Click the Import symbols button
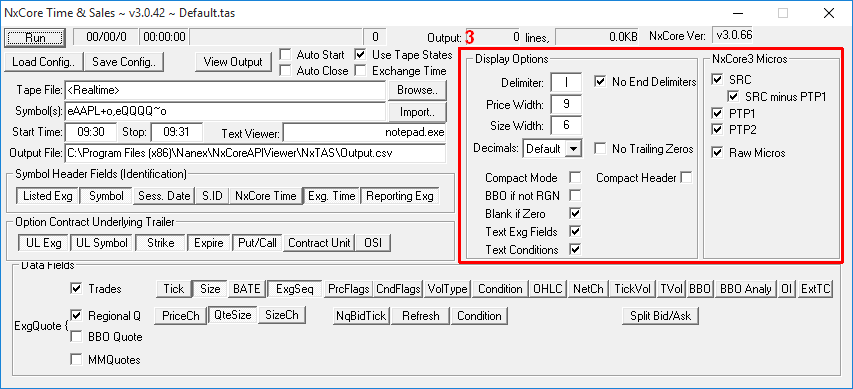Viewport: 853px width, 389px height. pyautogui.click(x=417, y=112)
